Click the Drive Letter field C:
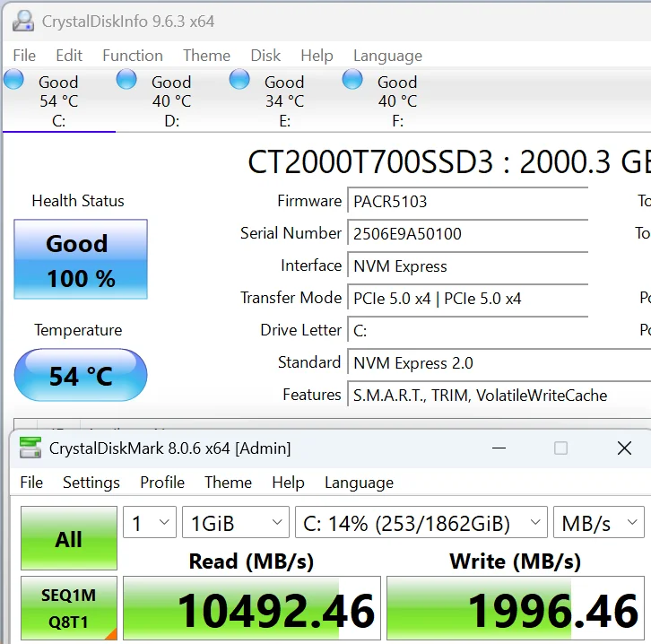 click(x=468, y=331)
